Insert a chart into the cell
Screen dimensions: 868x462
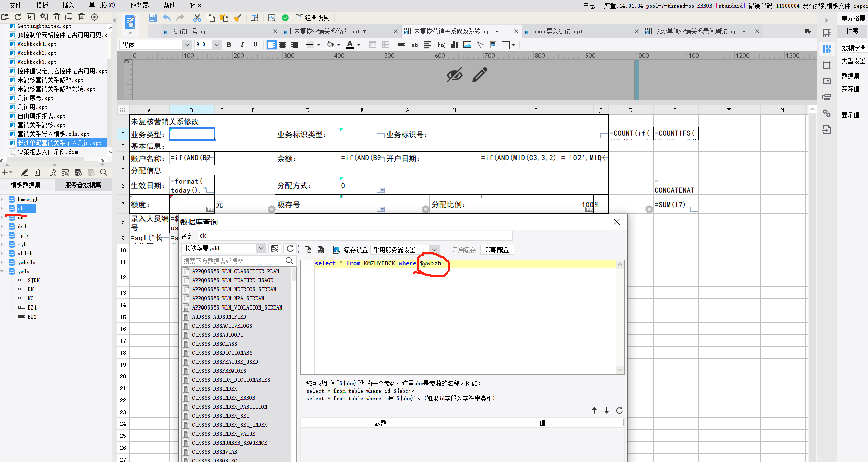[x=454, y=45]
